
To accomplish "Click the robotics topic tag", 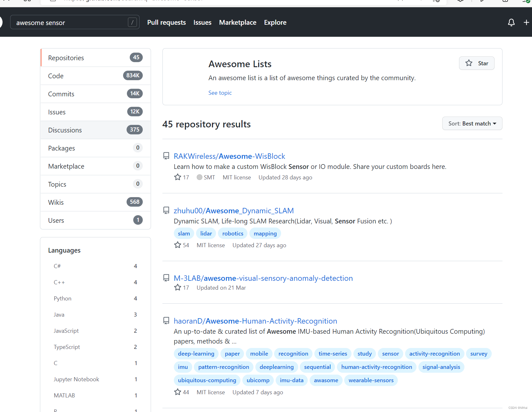I will pos(233,233).
